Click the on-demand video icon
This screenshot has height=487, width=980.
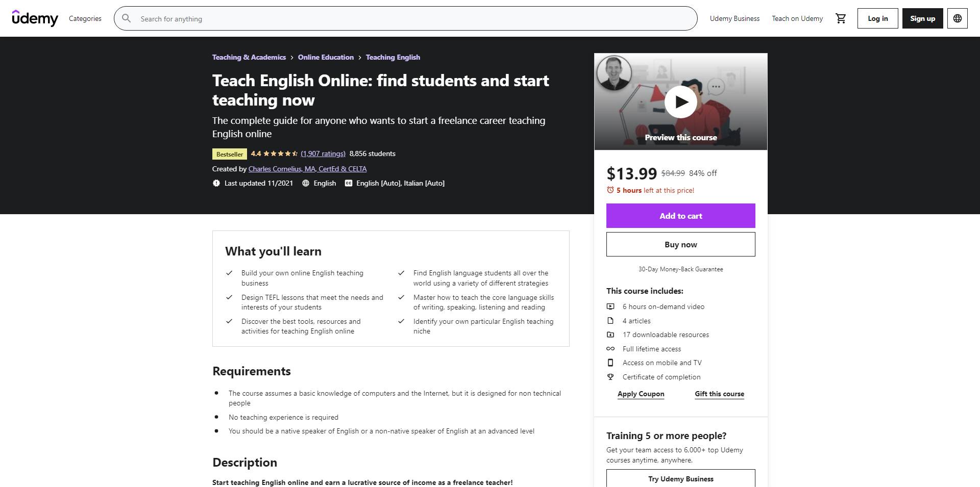coord(610,306)
